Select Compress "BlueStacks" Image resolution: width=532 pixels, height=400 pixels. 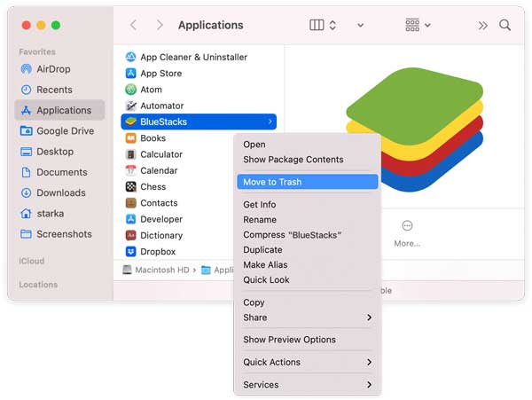[308, 235]
